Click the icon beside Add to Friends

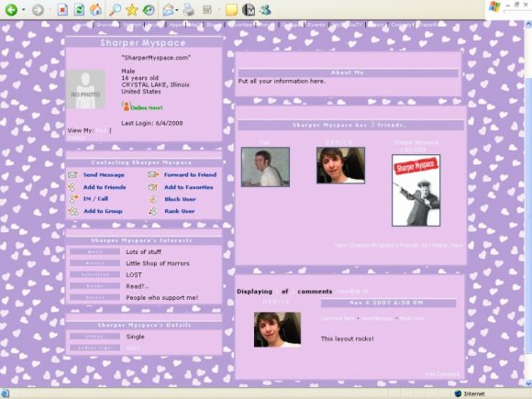coord(72,187)
